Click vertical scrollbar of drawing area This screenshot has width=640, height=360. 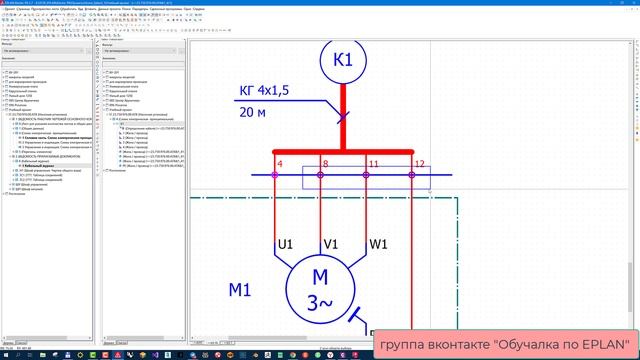[x=631, y=286]
